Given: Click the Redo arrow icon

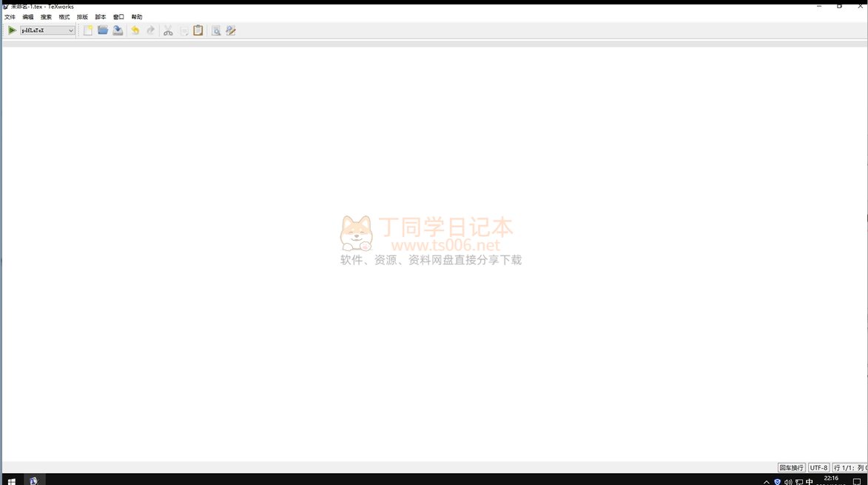Looking at the screenshot, I should (x=150, y=30).
